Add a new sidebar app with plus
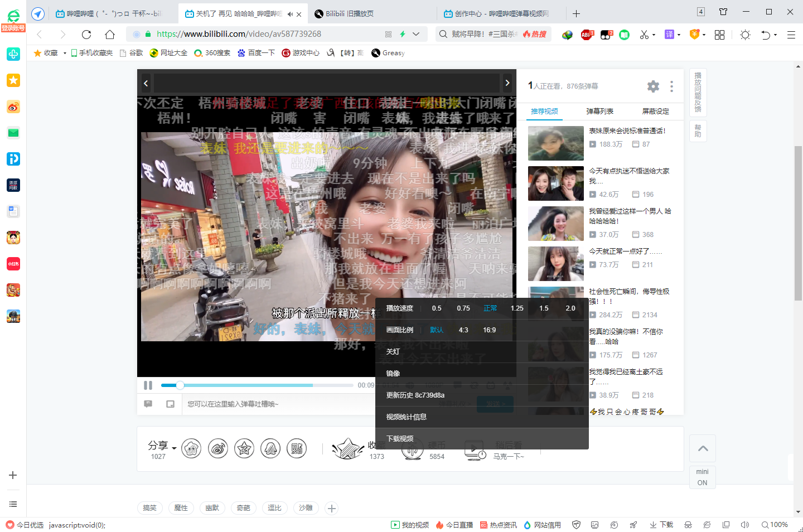 (13, 475)
